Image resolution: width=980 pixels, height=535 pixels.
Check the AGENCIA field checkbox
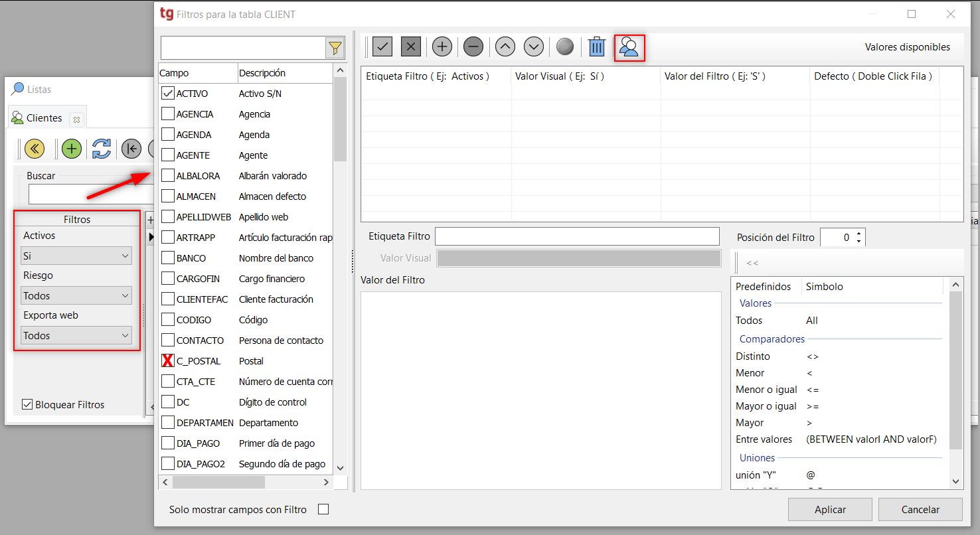(168, 114)
